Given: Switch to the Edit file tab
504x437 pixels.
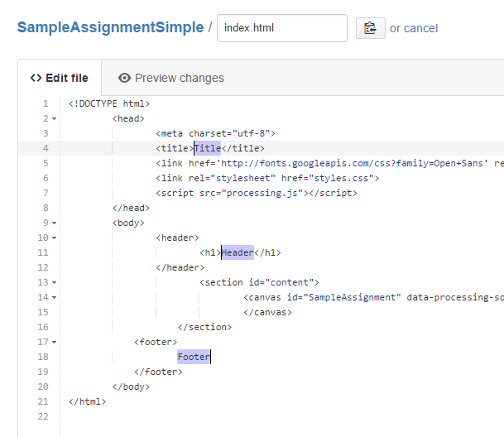Looking at the screenshot, I should click(59, 78).
